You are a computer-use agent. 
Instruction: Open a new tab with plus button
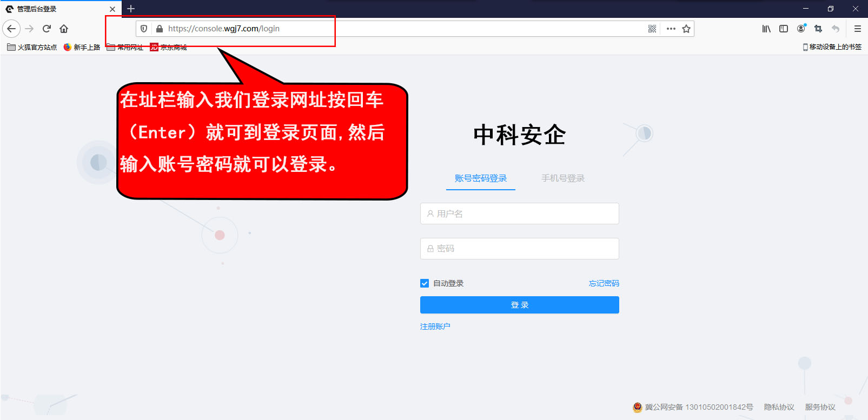(x=131, y=9)
